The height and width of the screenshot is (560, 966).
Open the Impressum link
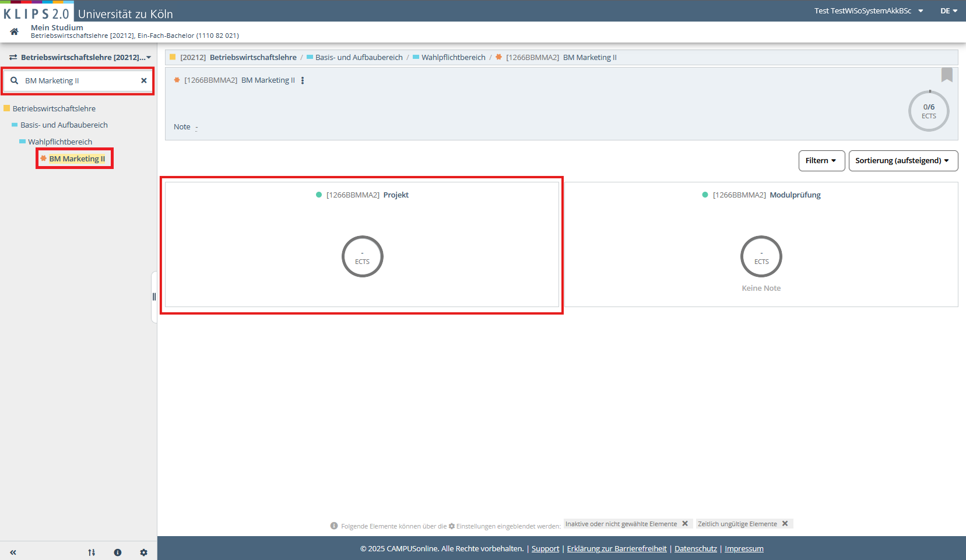click(x=744, y=549)
